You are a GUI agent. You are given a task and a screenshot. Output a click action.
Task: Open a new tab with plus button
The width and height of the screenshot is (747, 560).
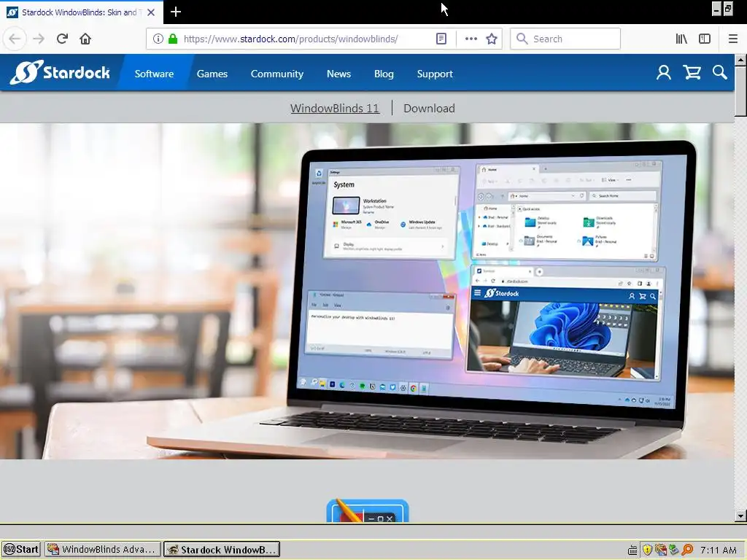coord(175,12)
